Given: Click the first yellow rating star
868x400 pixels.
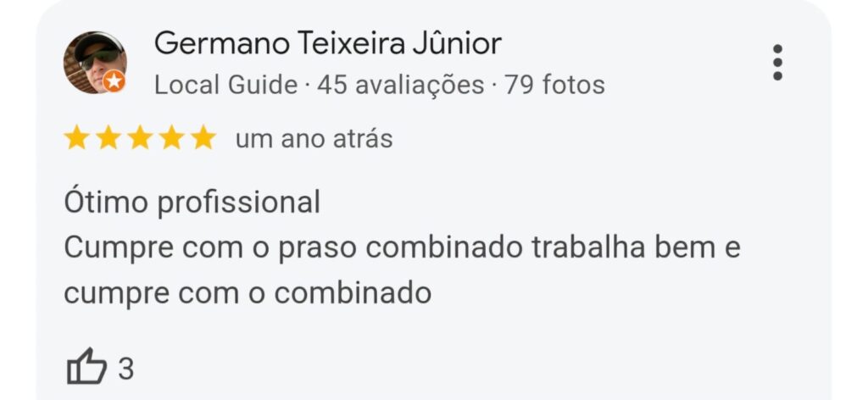Looking at the screenshot, I should [75, 137].
